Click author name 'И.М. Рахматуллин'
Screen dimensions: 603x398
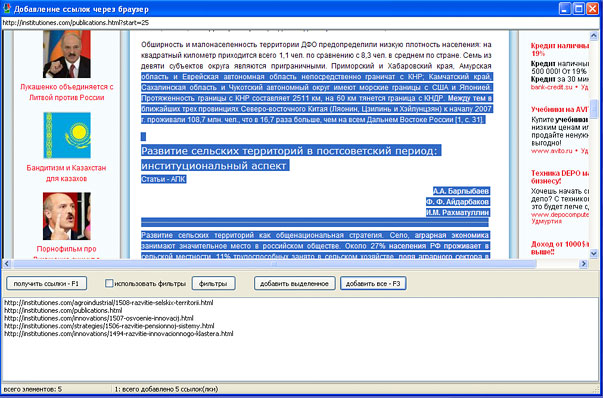(458, 212)
